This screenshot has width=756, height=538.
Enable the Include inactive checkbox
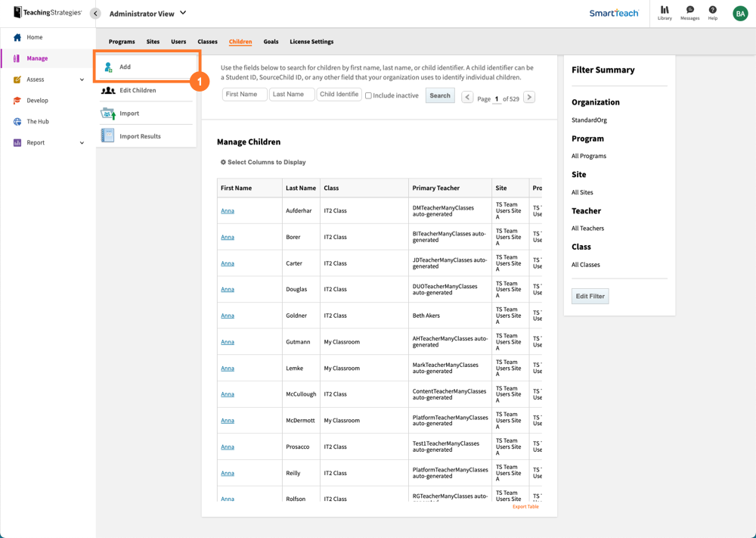370,95
